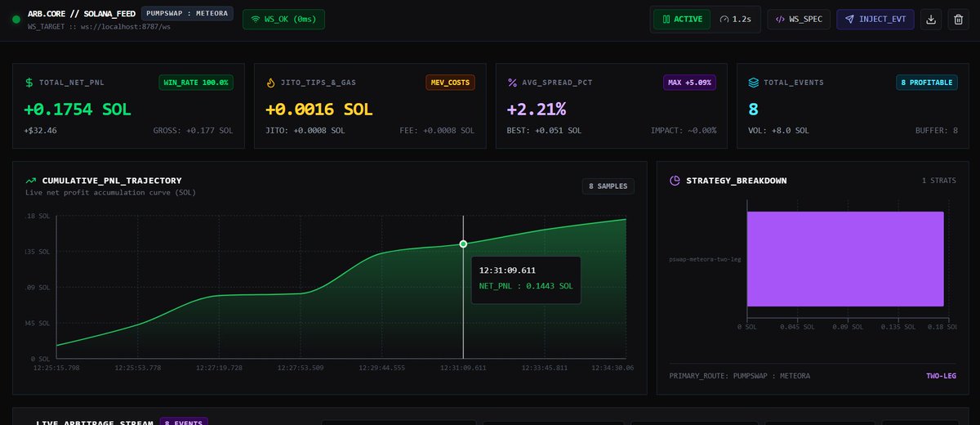Click the layers icon in TOTAL_EVENTS card
The image size is (980, 425).
(754, 83)
